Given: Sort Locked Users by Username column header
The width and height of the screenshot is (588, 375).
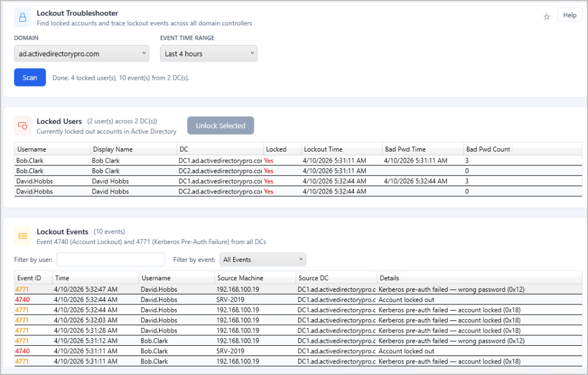Looking at the screenshot, I should pyautogui.click(x=52, y=149).
